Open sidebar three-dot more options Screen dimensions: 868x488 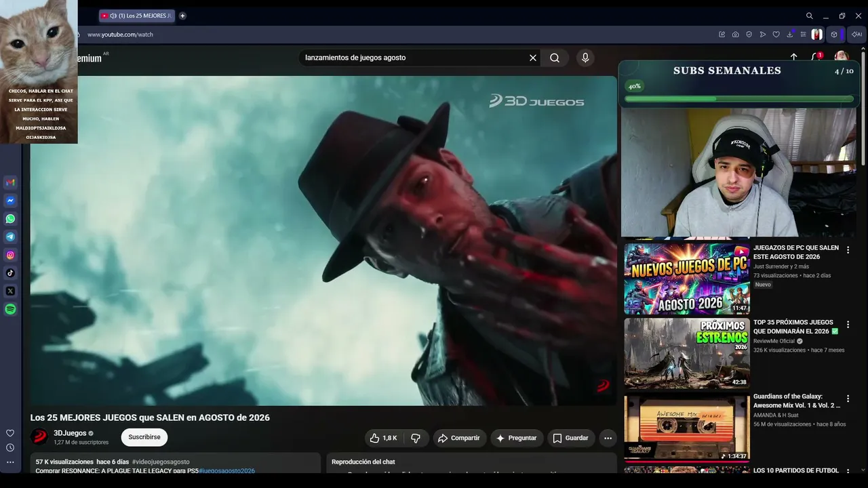(10, 462)
